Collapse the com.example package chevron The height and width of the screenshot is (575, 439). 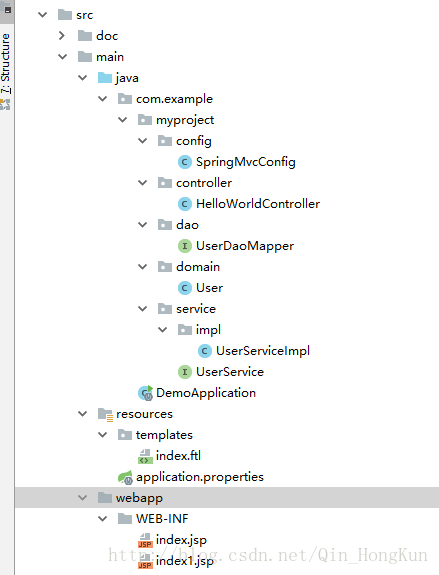click(103, 99)
